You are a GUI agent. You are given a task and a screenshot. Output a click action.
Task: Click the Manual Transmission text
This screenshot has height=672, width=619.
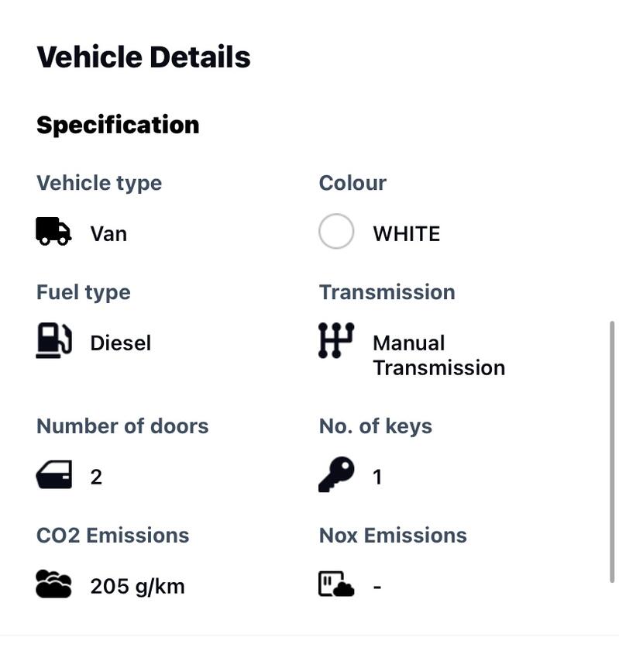(439, 355)
